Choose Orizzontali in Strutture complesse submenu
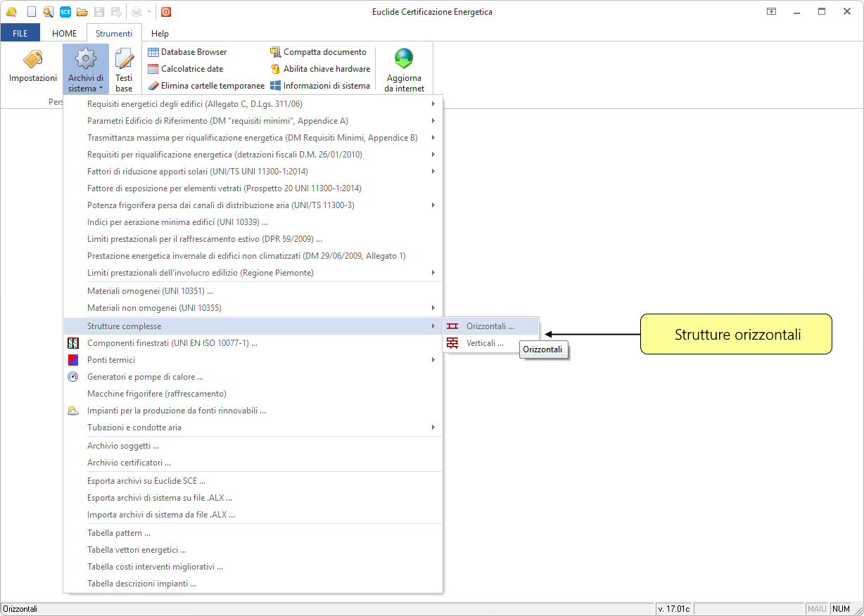 (490, 326)
